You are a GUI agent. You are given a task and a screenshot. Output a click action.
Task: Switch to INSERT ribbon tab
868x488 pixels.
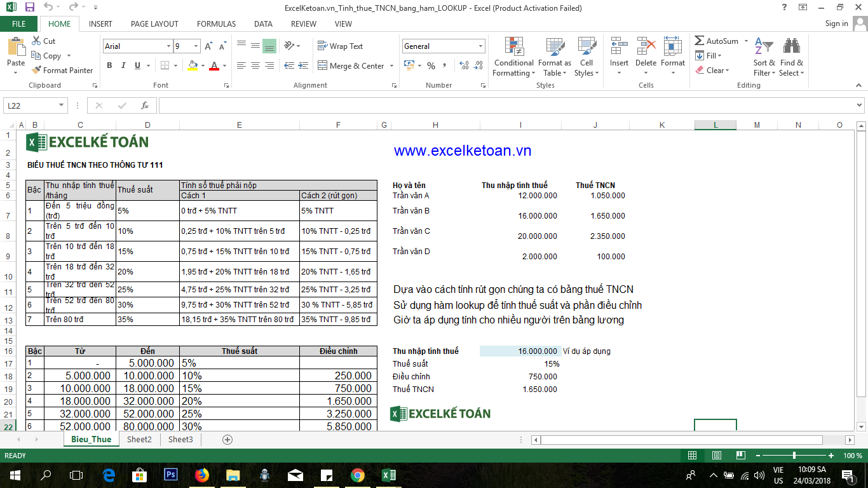click(100, 24)
